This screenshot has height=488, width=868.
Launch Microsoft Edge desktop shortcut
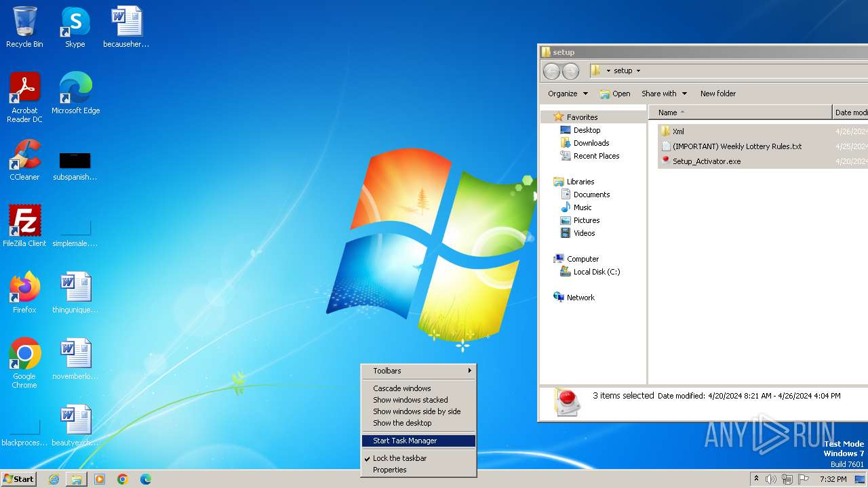pos(75,93)
